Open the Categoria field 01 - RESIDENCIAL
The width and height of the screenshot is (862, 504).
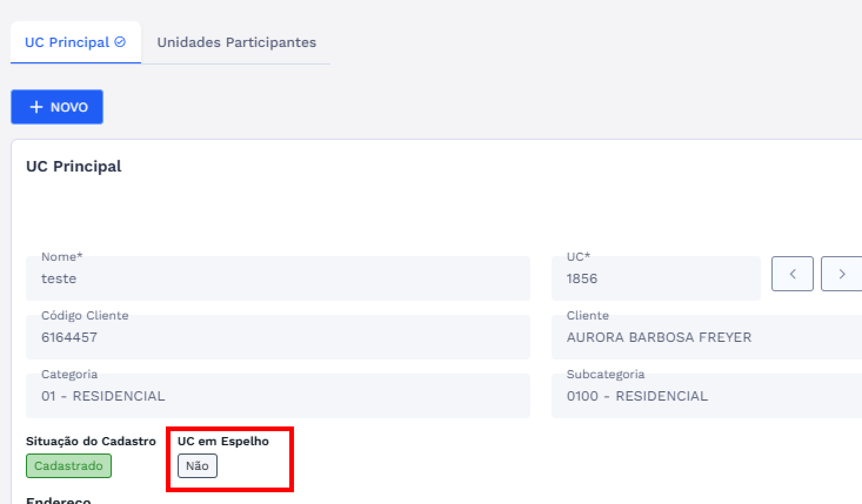click(x=278, y=397)
